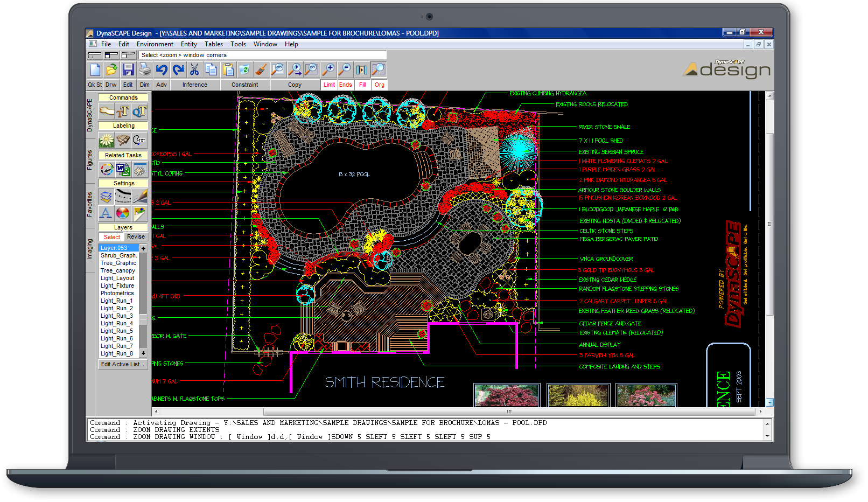Open a drawing with the folder icon
The image size is (868, 502).
pos(111,69)
